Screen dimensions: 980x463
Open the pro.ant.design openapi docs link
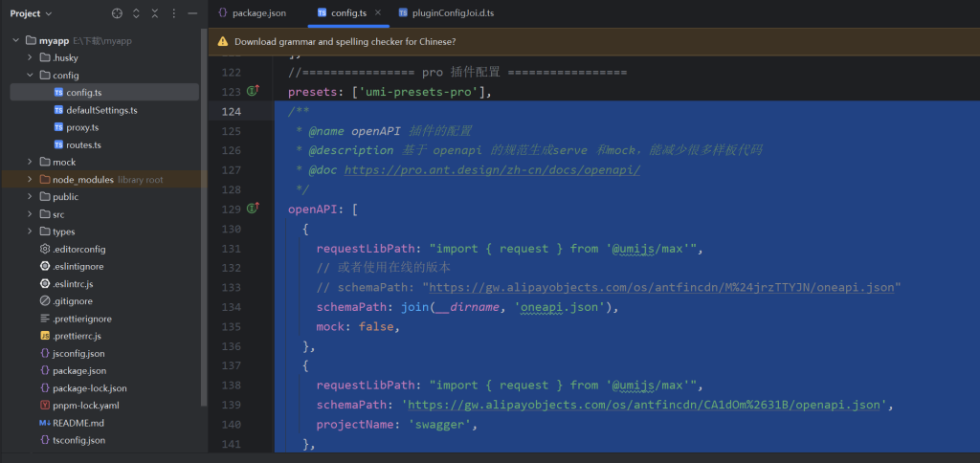[x=493, y=170]
